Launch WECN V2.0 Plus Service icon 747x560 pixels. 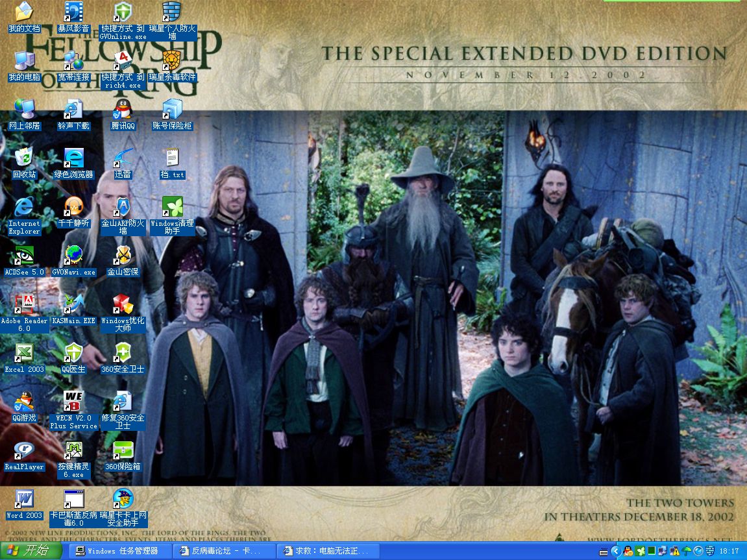pos(73,411)
